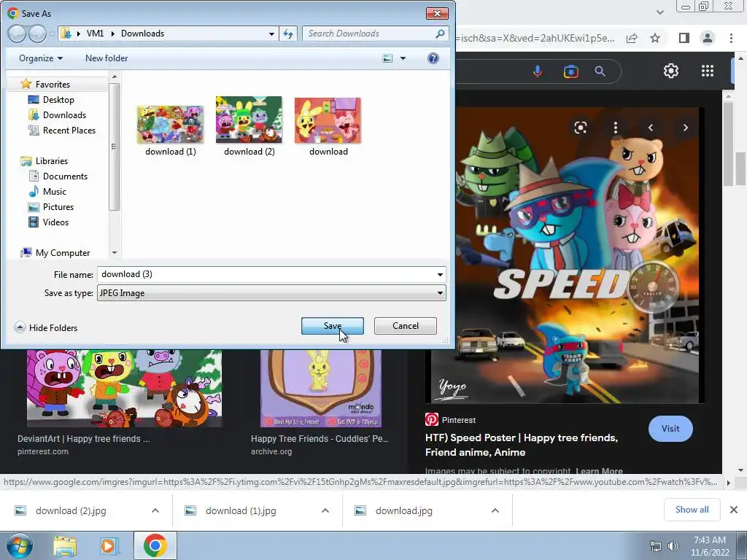
Task: Open Happy Tree Friends Cuddles result
Action: tap(320, 438)
